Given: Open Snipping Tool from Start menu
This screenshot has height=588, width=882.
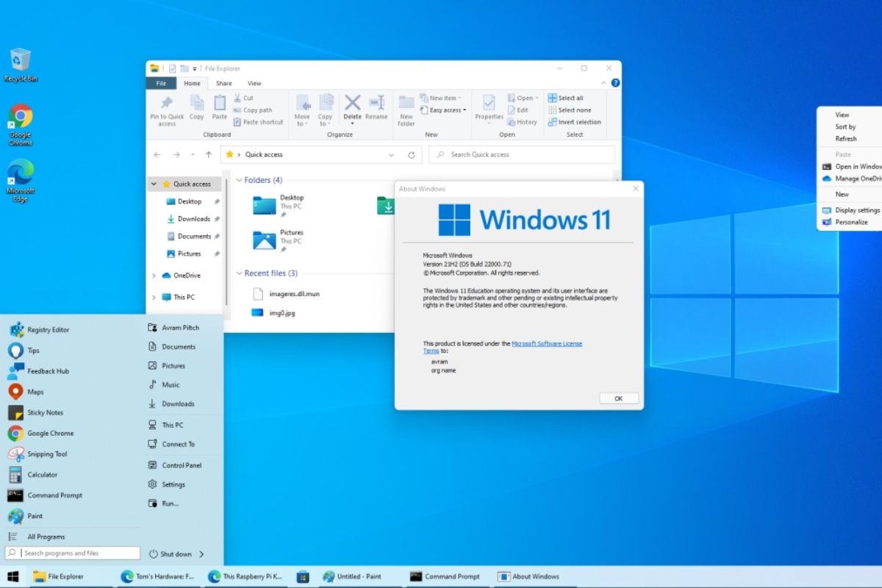Looking at the screenshot, I should 39,454.
